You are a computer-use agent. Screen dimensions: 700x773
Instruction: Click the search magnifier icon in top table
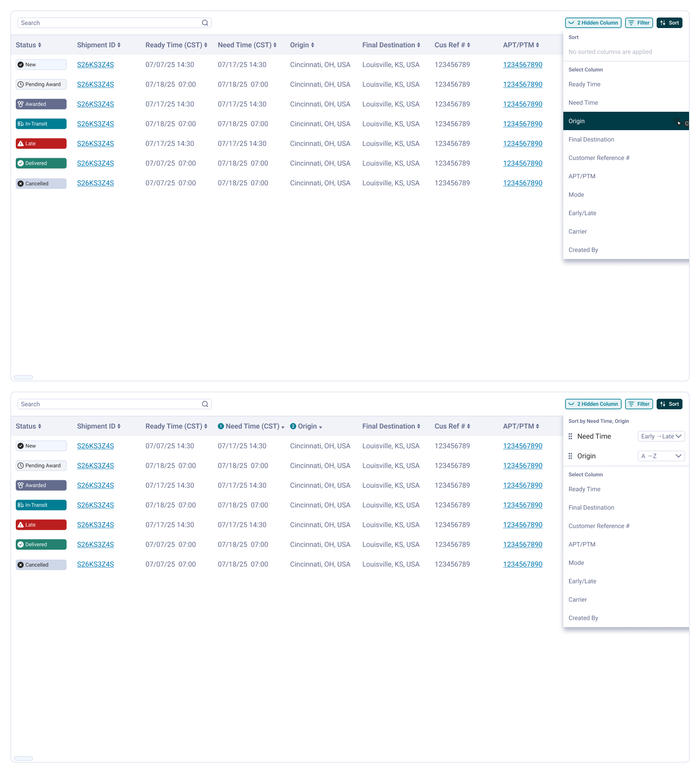(x=205, y=23)
